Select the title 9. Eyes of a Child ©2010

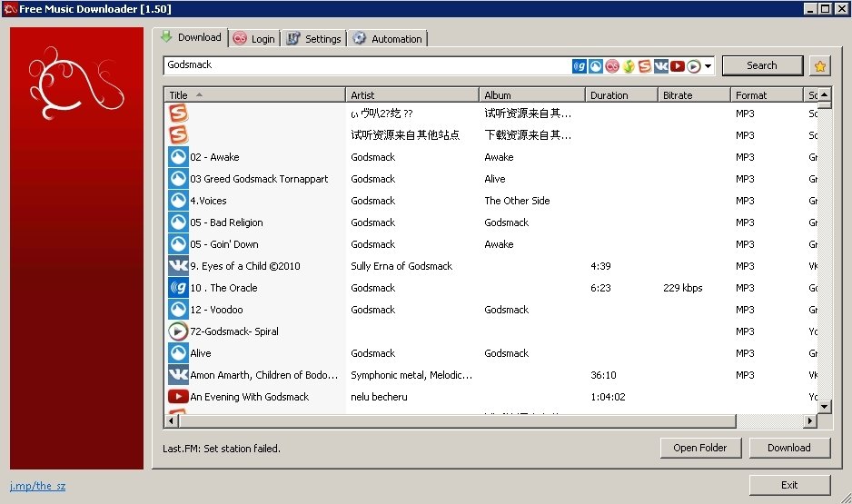click(245, 265)
